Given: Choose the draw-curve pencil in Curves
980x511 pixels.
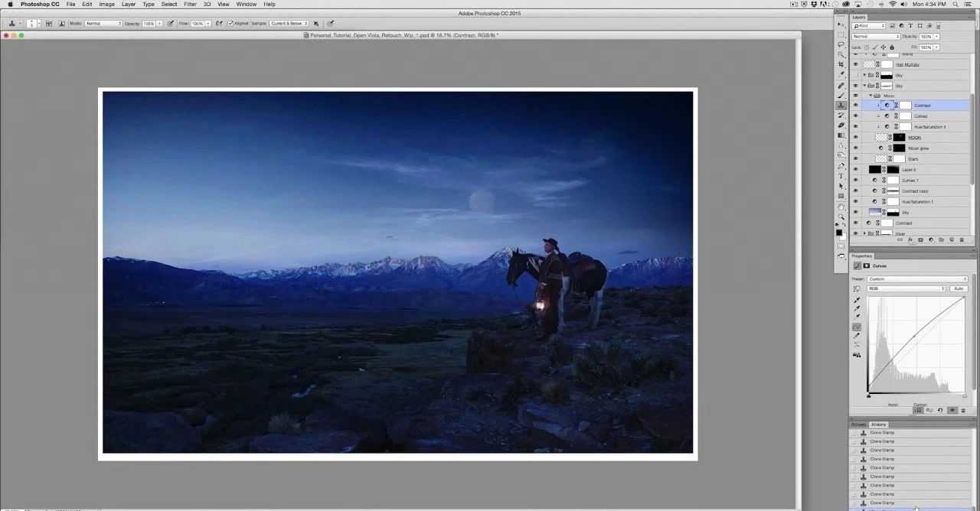Looking at the screenshot, I should (857, 336).
